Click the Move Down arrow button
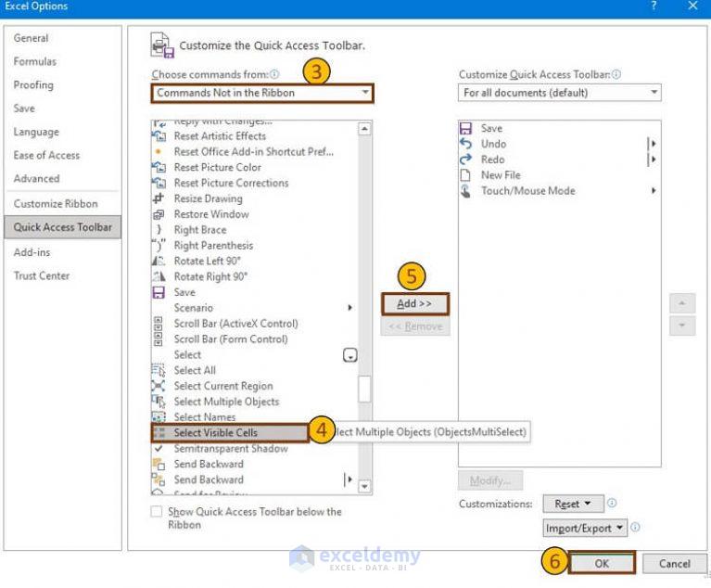711x588 pixels. [x=682, y=326]
